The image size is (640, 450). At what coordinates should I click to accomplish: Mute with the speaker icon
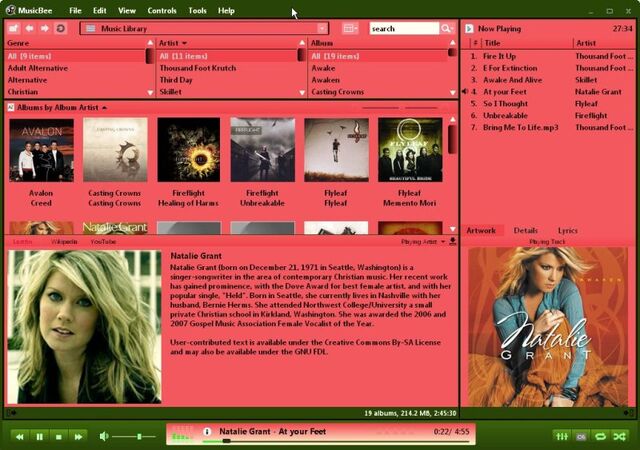pos(104,436)
